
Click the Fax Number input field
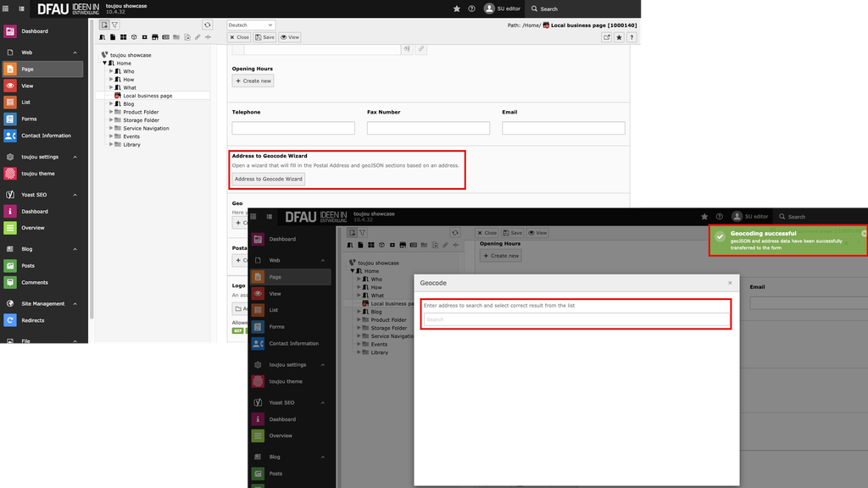(428, 128)
